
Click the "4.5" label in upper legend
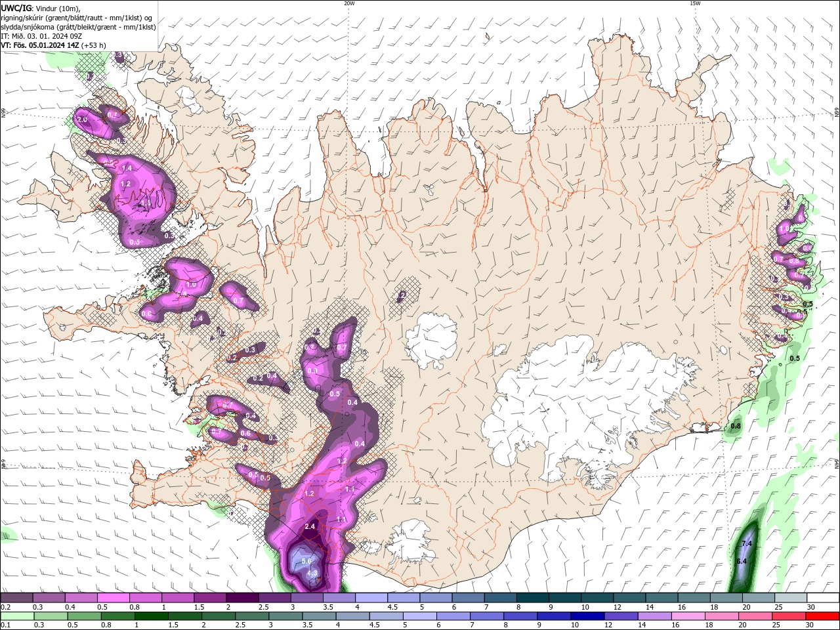pos(392,607)
